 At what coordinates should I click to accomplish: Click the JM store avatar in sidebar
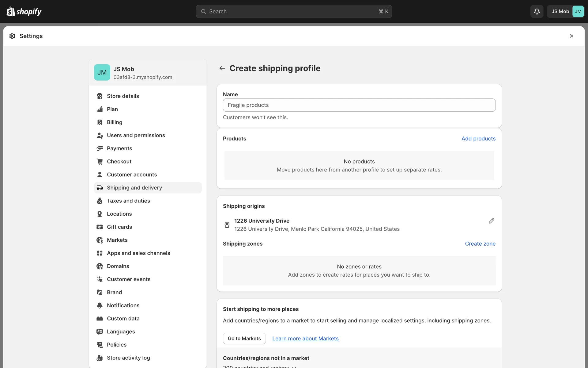102,72
